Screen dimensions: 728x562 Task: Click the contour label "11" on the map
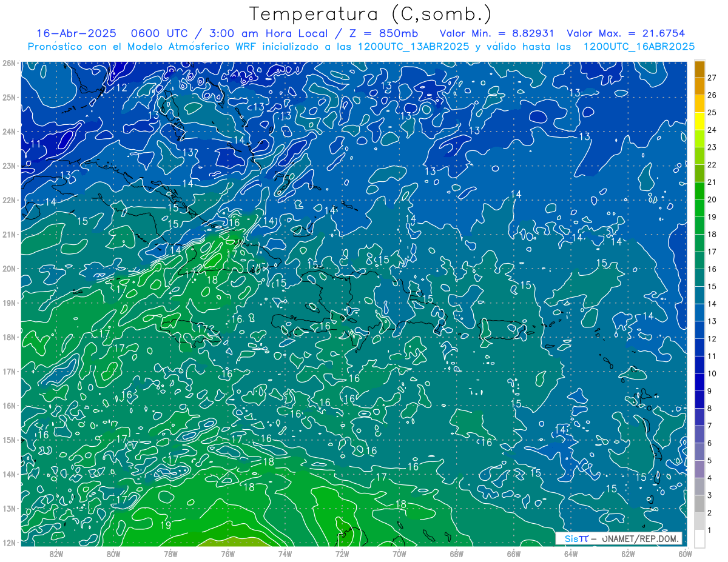(x=36, y=144)
